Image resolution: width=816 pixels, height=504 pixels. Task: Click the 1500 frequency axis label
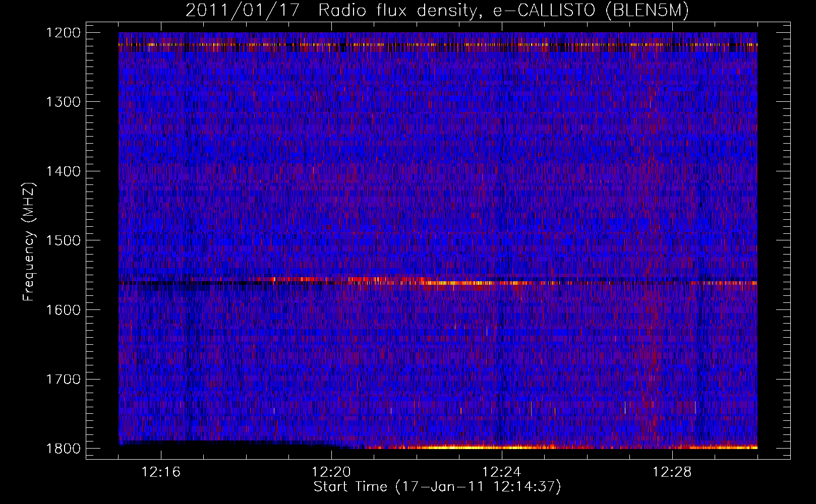click(64, 240)
